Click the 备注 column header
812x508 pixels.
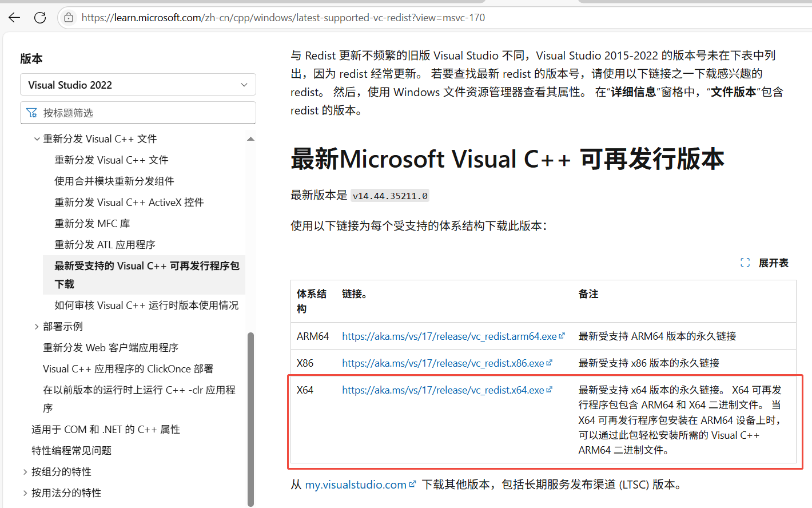588,294
